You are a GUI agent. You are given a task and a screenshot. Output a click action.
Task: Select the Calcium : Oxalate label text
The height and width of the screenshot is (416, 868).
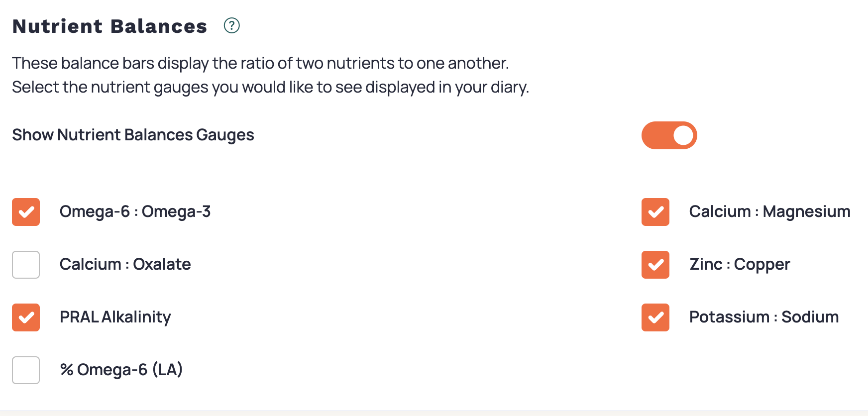point(125,265)
